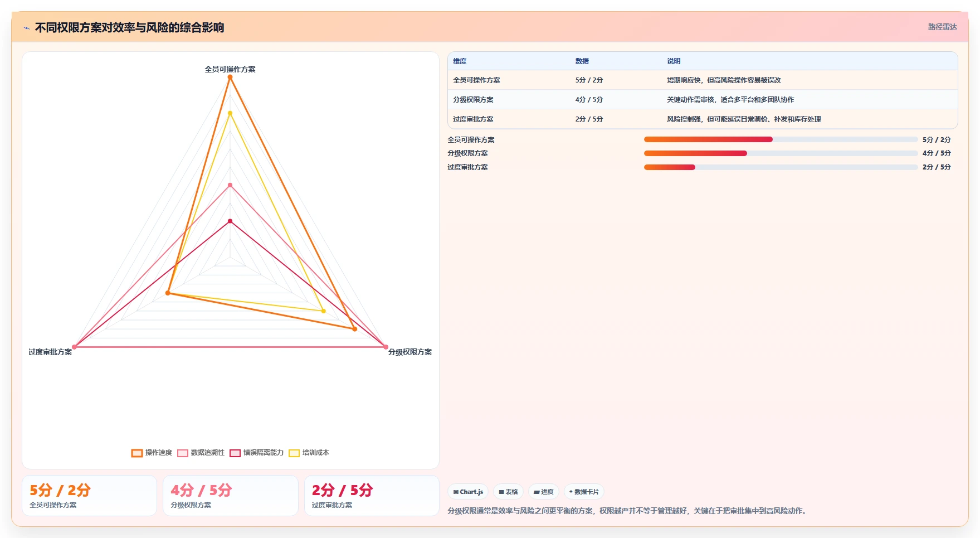Click 4分 / 5分 value beside progress bar
This screenshot has width=980, height=538.
[x=937, y=153]
